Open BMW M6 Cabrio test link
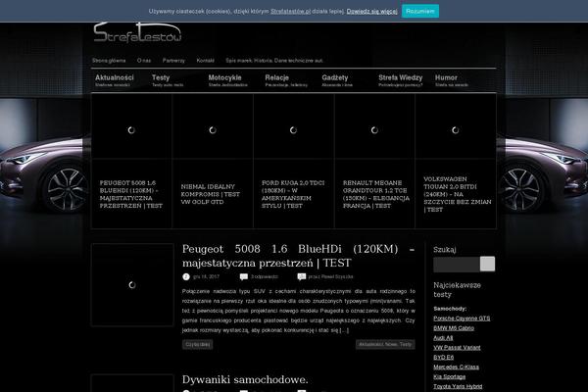 tap(454, 328)
